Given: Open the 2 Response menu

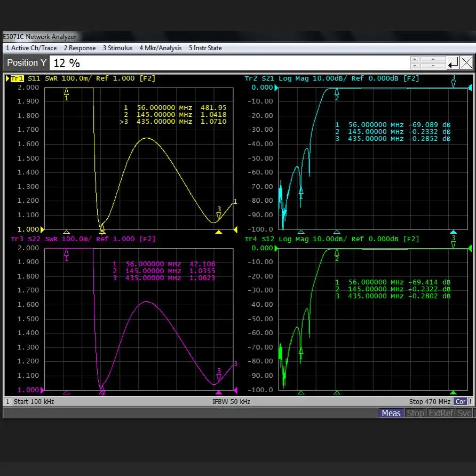Looking at the screenshot, I should pyautogui.click(x=80, y=48).
